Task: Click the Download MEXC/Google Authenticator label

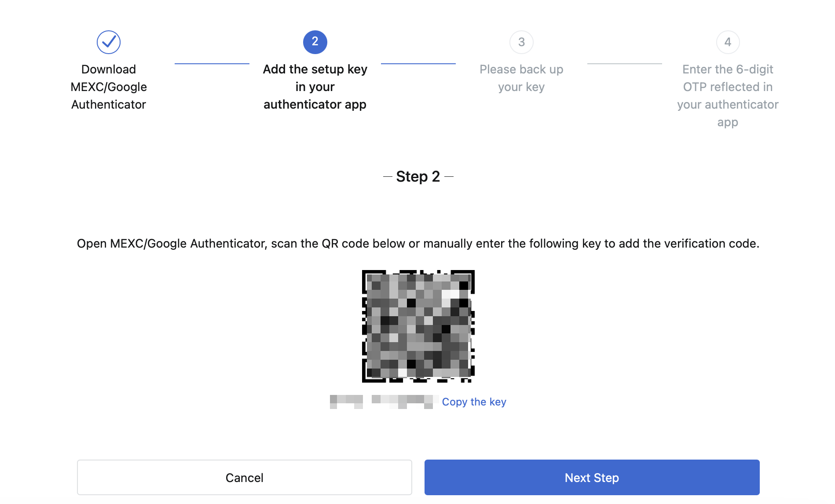Action: tap(109, 87)
